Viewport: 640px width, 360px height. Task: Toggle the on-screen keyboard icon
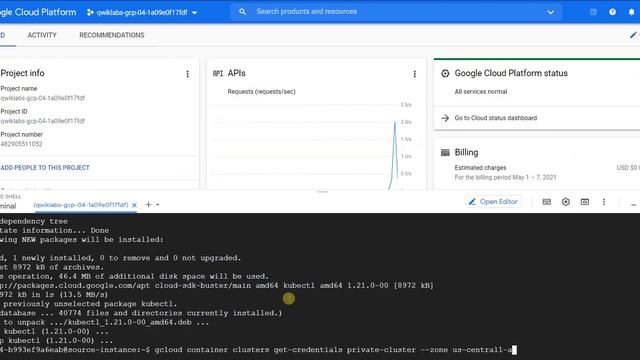coord(547,202)
